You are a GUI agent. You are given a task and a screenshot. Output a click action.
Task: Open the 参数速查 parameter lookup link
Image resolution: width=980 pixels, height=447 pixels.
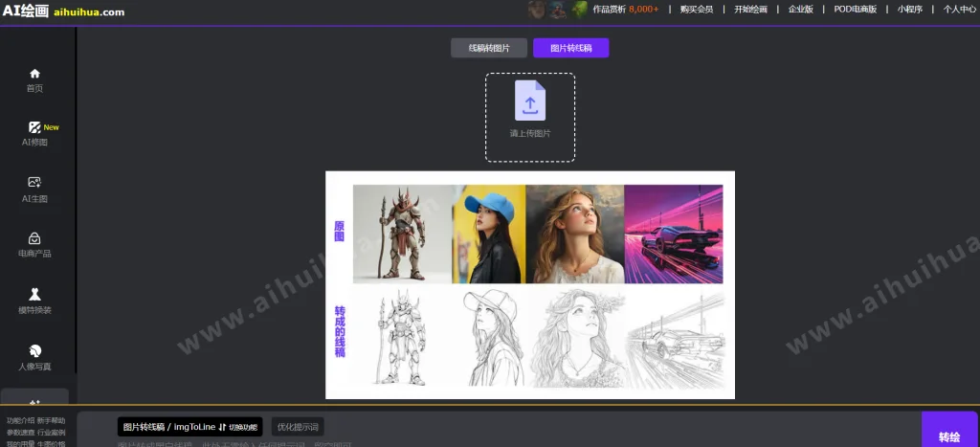[x=21, y=433]
